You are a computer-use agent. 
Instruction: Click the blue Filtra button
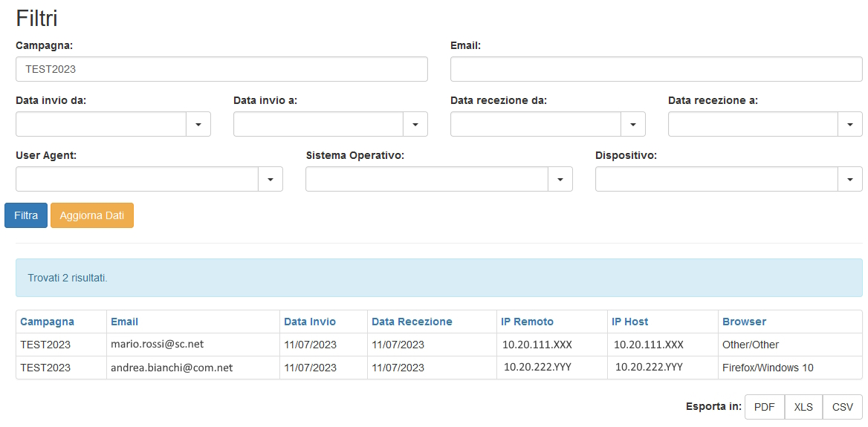(x=26, y=215)
